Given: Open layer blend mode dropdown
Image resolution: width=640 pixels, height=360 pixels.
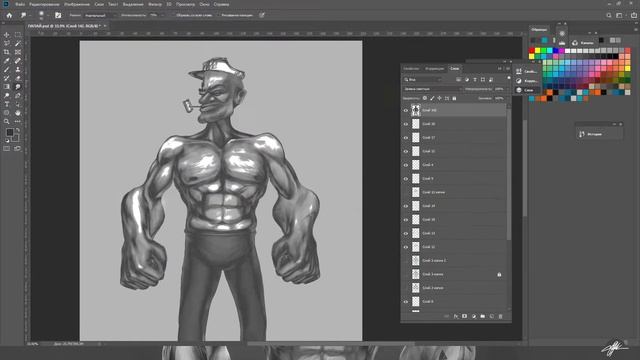Looking at the screenshot, I should (432, 89).
